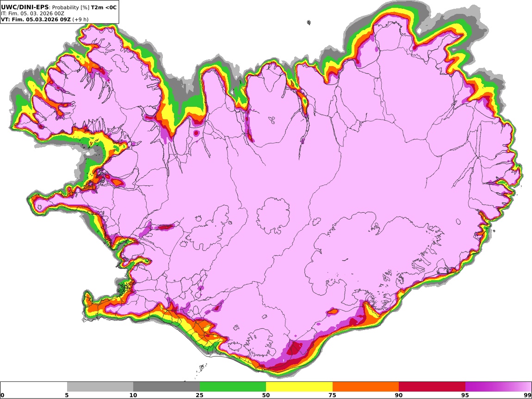Click the magenta 95–99 legend swatch
532x399 pixels.
tap(498, 387)
